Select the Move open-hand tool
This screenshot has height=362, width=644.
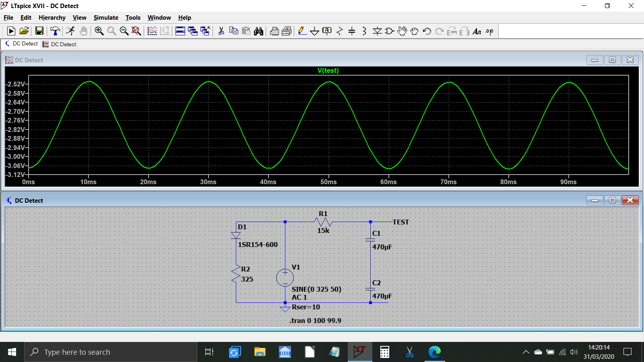(402, 31)
